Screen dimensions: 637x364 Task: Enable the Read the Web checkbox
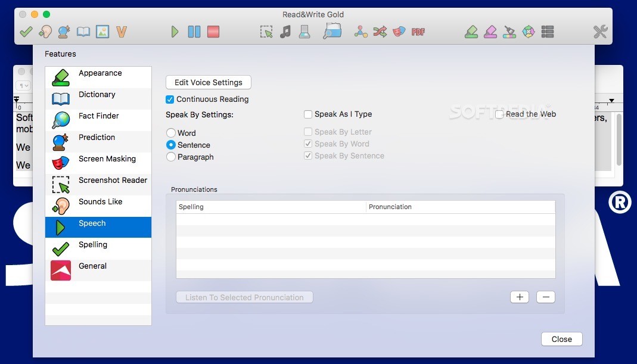point(499,114)
